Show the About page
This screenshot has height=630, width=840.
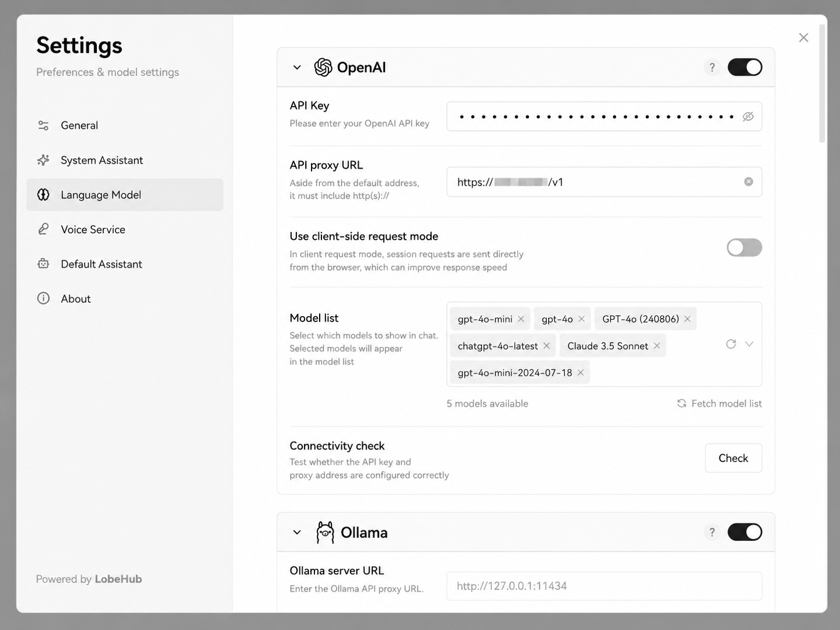click(x=125, y=298)
